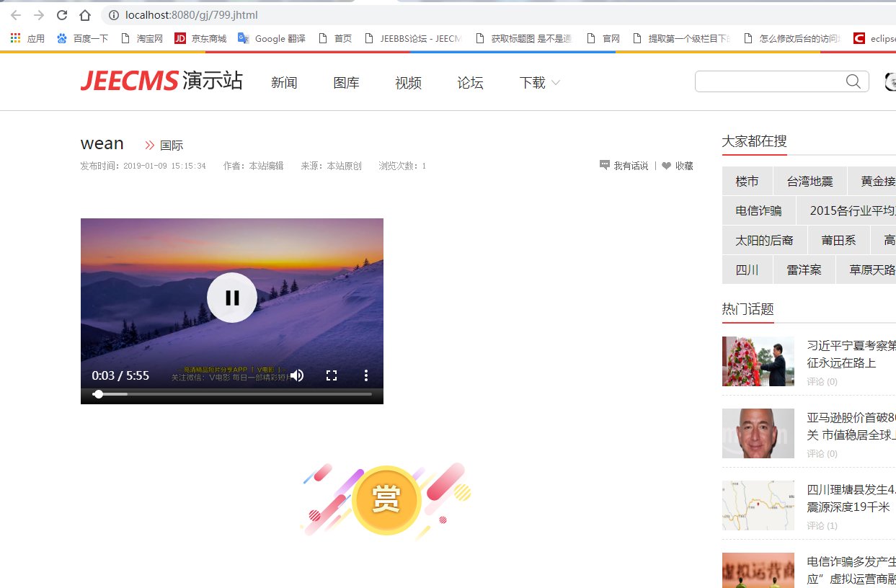This screenshot has width=896, height=588.
Task: Open 提取第一个级栏目 bookmark
Action: point(681,38)
